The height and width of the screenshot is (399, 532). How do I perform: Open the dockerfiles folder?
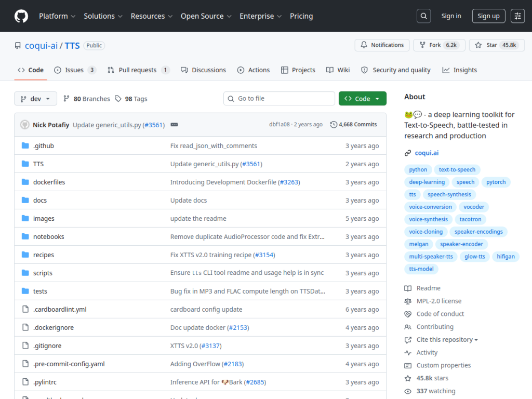tap(49, 182)
